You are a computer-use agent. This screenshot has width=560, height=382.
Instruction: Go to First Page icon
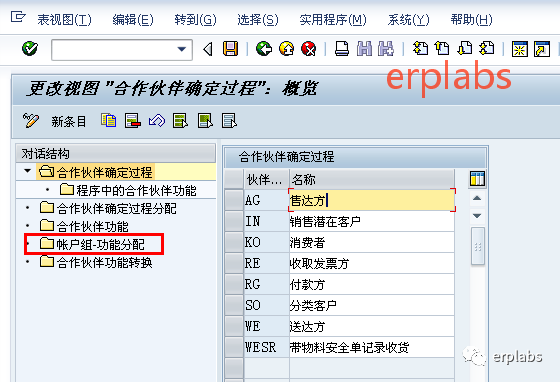tap(420, 49)
